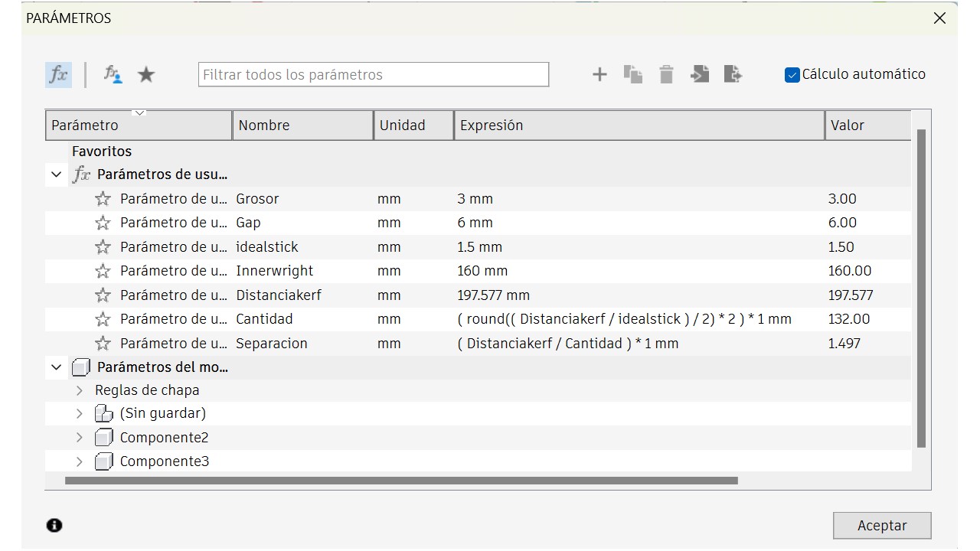
Task: Expand Reglas de chapa node
Action: (x=80, y=390)
